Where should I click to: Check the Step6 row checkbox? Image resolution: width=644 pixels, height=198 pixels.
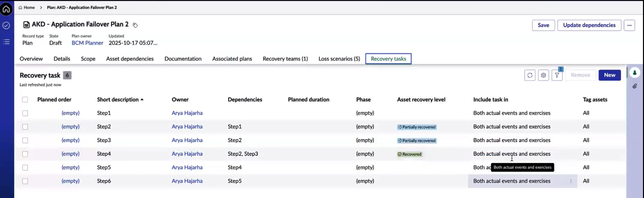(x=25, y=181)
